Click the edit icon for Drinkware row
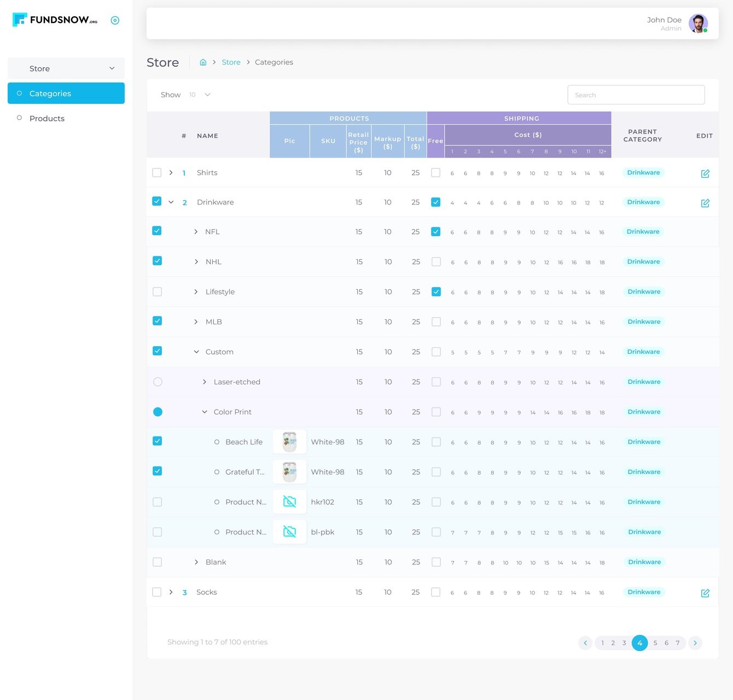The width and height of the screenshot is (733, 700). click(x=705, y=203)
